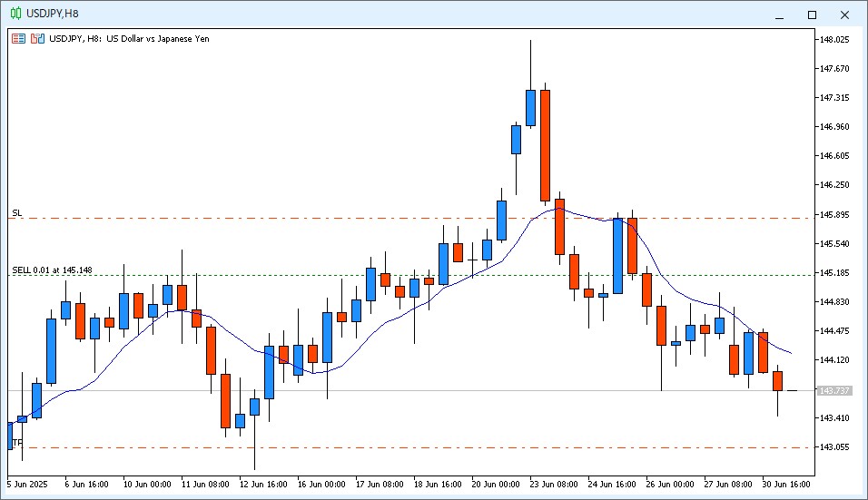Click the 148.025 price scale value
The image size is (868, 500).
click(x=834, y=39)
